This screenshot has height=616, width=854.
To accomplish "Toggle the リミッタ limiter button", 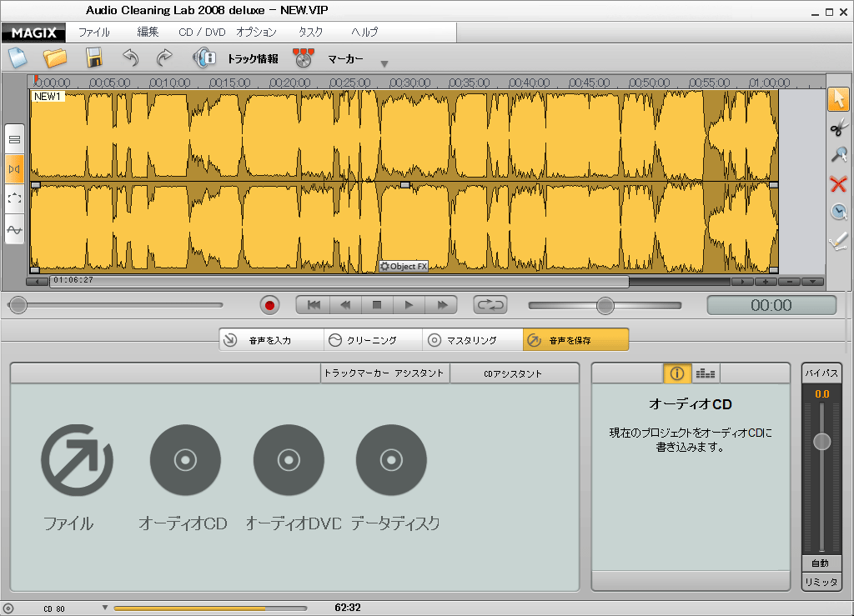I will point(821,582).
